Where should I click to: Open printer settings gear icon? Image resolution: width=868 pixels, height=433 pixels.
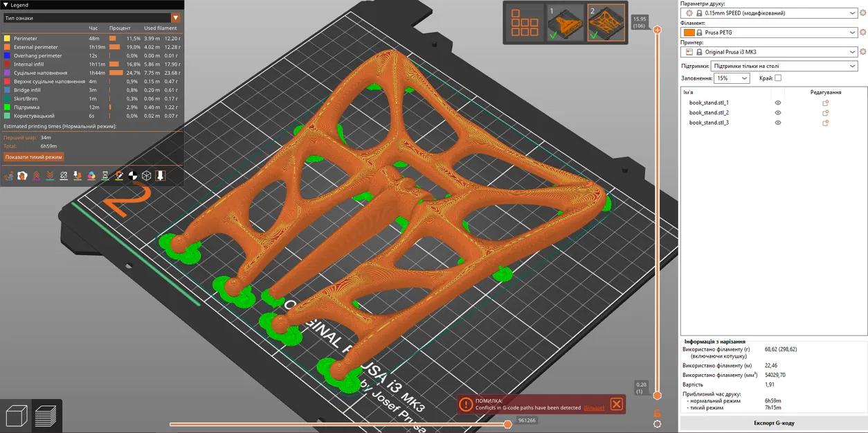862,51
